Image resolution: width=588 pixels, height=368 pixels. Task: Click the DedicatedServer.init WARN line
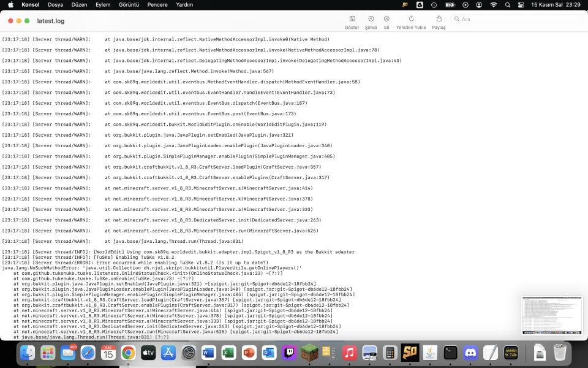click(162, 220)
